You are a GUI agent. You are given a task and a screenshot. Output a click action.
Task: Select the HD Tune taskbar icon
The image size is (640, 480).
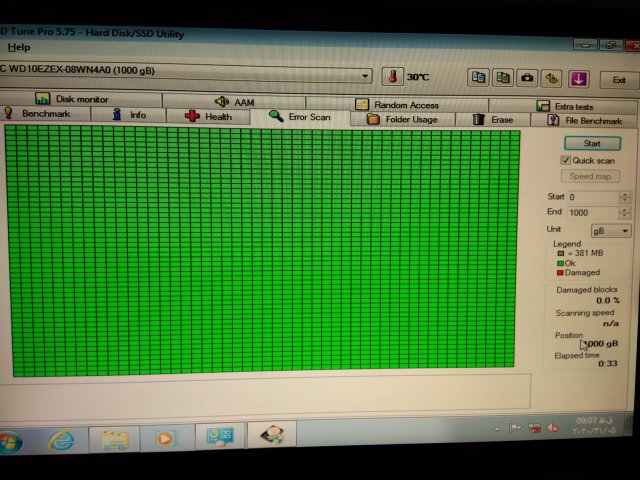tap(272, 434)
